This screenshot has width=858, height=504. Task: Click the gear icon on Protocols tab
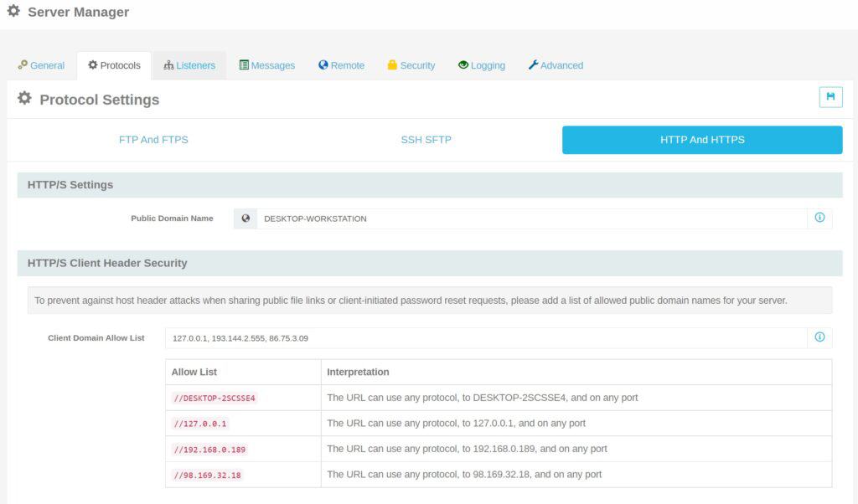coord(92,65)
